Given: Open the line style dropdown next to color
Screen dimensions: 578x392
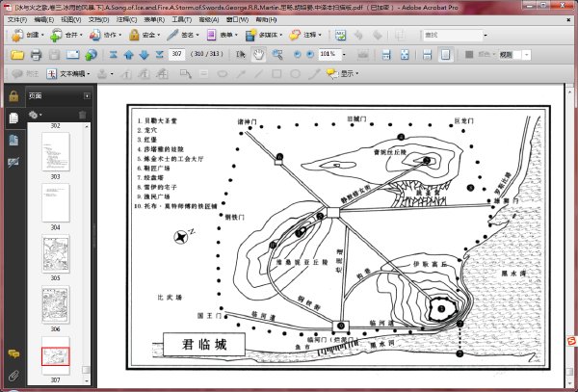Looking at the screenshot, I should pos(527,55).
